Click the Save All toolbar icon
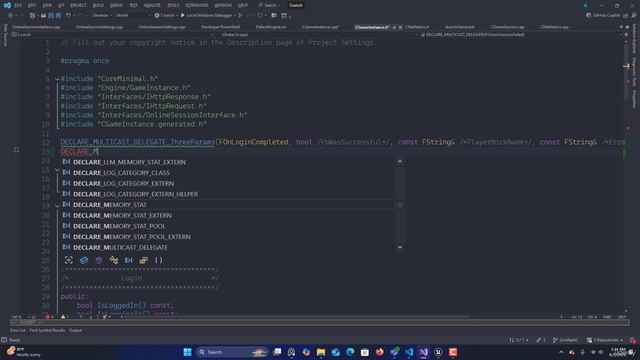This screenshot has width=640, height=360. (58, 16)
